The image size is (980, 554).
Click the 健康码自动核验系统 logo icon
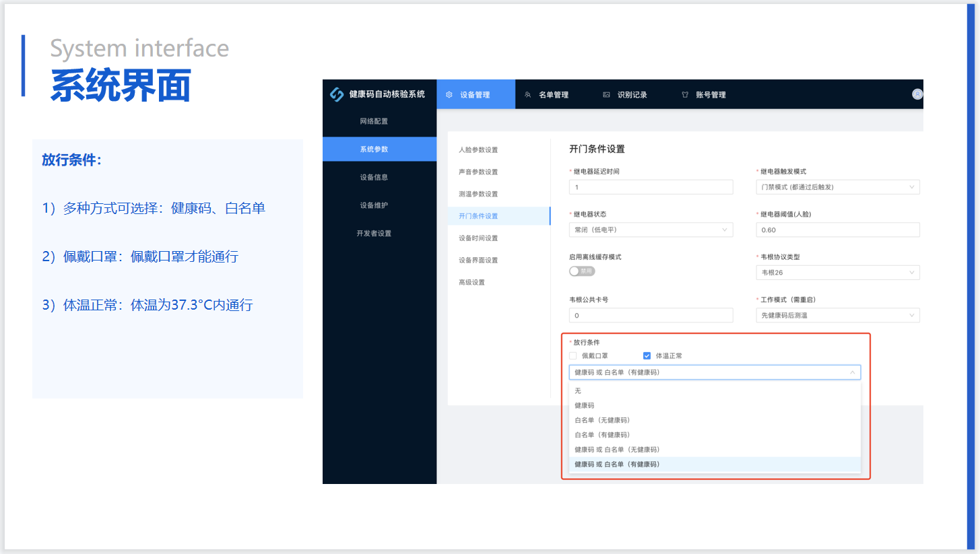[337, 94]
